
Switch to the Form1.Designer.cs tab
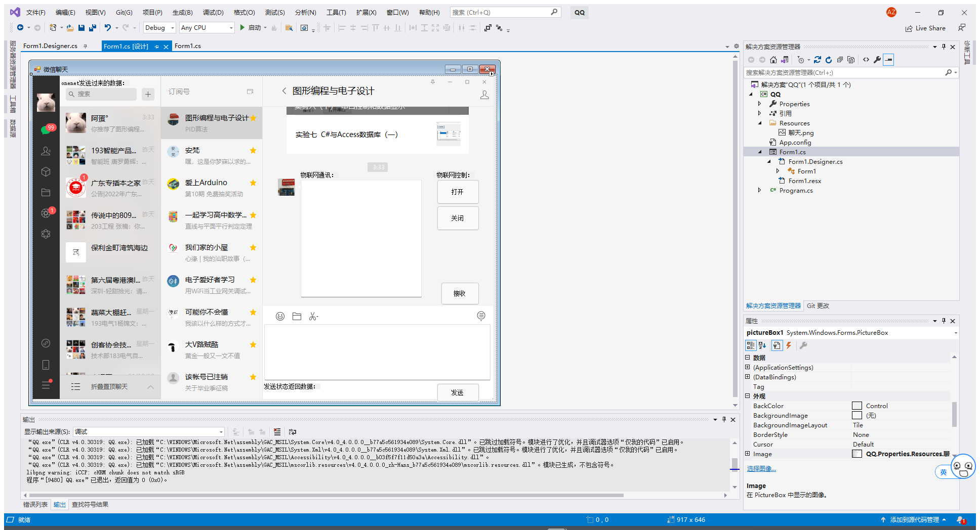tap(50, 46)
